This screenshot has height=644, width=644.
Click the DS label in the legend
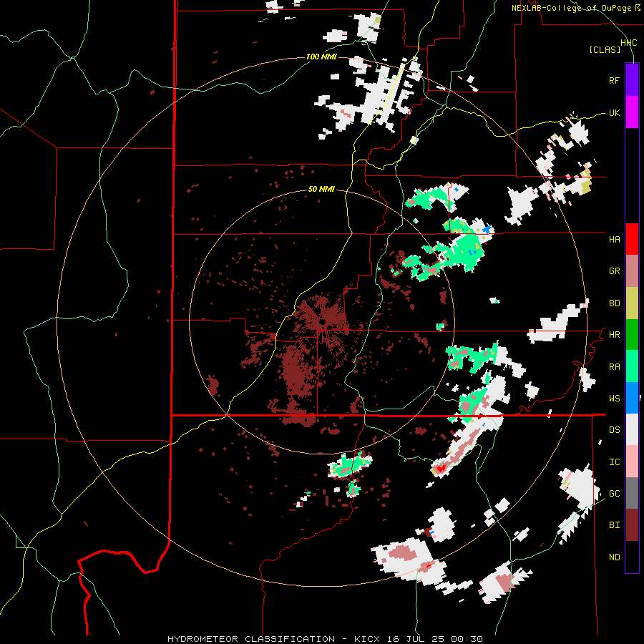(x=614, y=430)
